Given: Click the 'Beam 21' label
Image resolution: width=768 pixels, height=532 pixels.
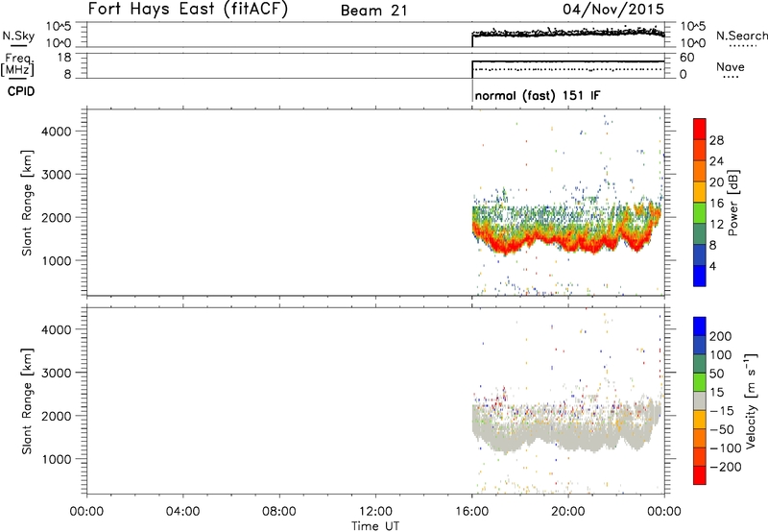Looking at the screenshot, I should click(373, 11).
